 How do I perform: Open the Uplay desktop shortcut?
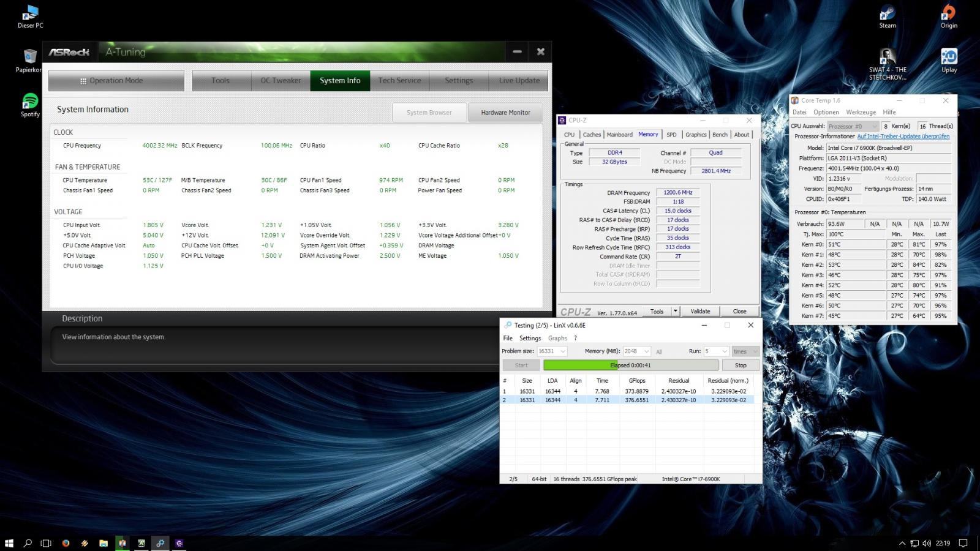coord(949,61)
